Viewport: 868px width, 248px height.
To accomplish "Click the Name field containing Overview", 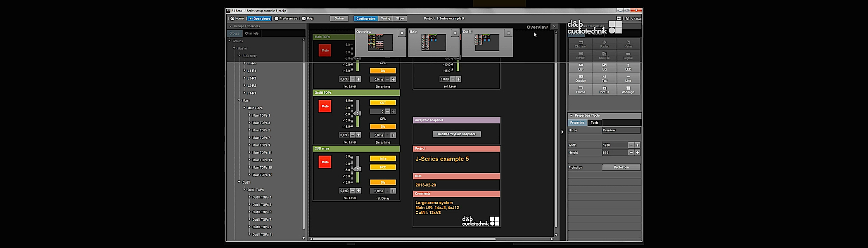I will click(x=621, y=130).
